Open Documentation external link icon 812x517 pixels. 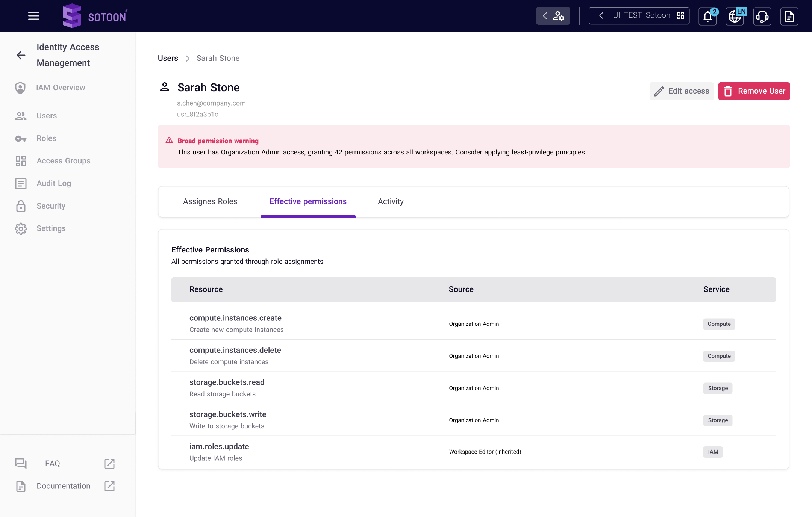click(x=109, y=486)
